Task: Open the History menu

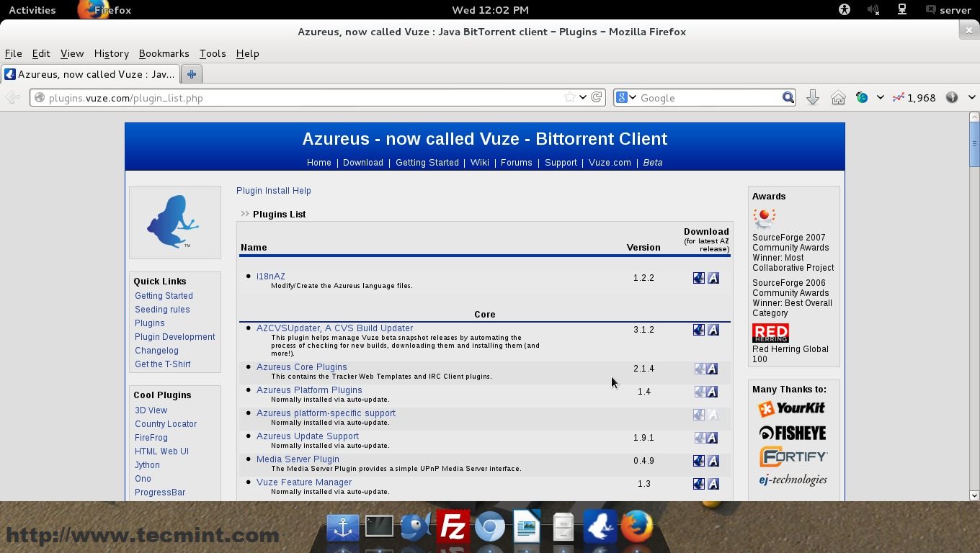Action: coord(111,53)
